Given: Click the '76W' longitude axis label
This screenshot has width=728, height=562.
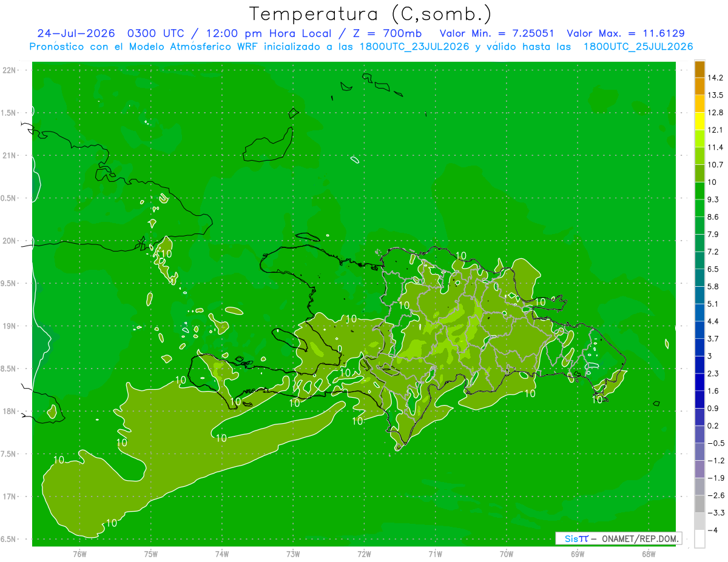Looking at the screenshot, I should point(79,554).
